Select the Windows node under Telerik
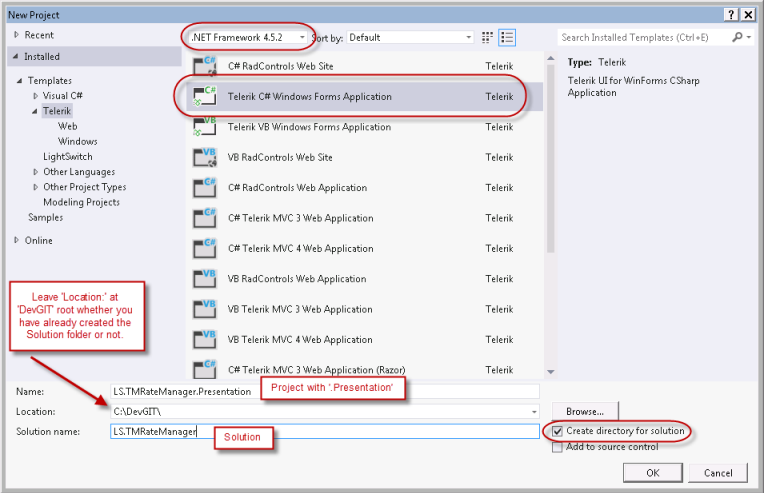This screenshot has width=764, height=493. [x=77, y=141]
